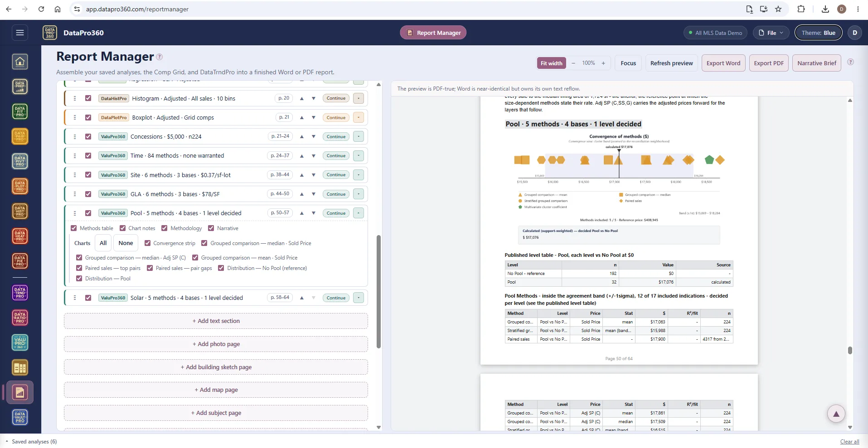Image resolution: width=868 pixels, height=448 pixels.
Task: Toggle Paired sales — top pairs checkbox
Action: [x=79, y=268]
